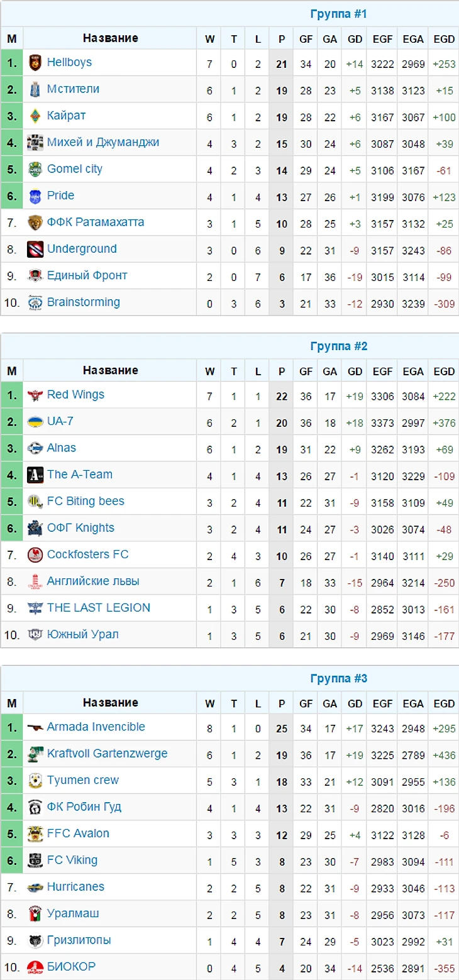Click the Кайрат team emblem icon
Viewport: 459px width, 980px height.
pyautogui.click(x=35, y=116)
